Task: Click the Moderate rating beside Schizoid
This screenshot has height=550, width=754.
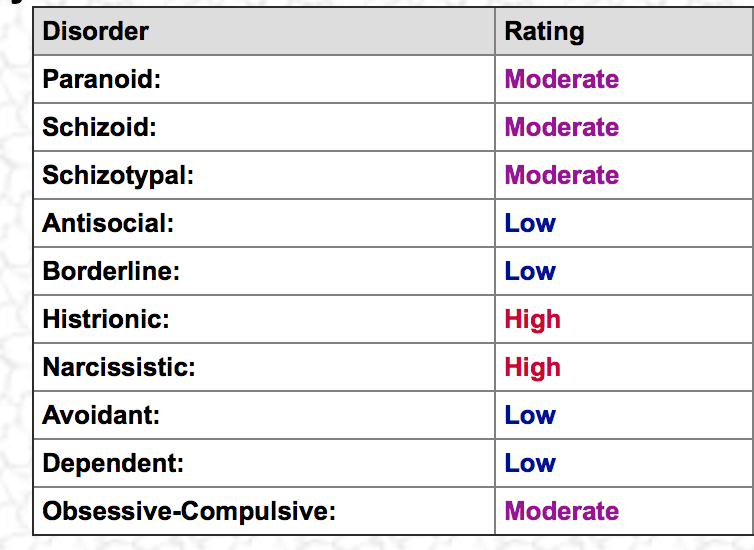Action: click(x=562, y=127)
